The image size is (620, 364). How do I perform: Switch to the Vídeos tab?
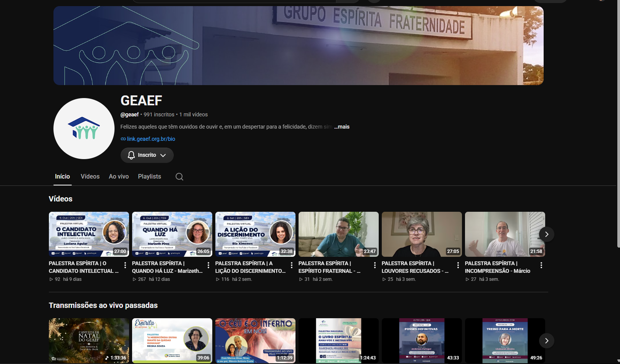pyautogui.click(x=90, y=176)
